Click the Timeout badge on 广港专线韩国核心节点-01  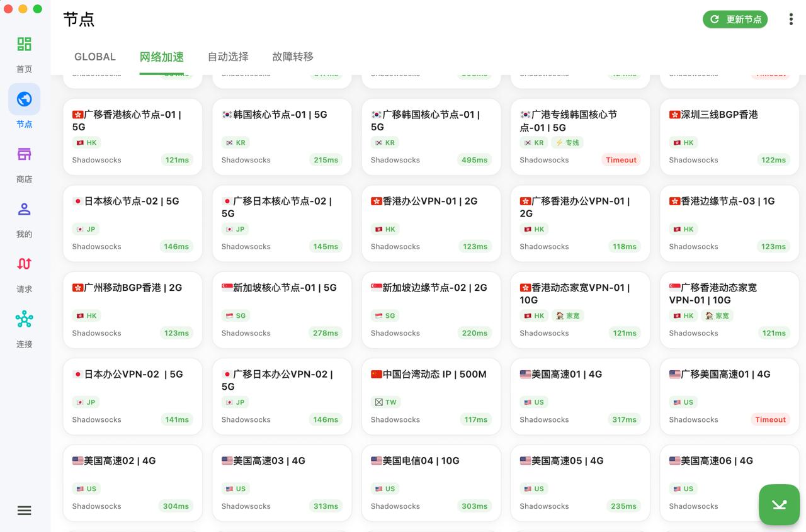point(621,160)
